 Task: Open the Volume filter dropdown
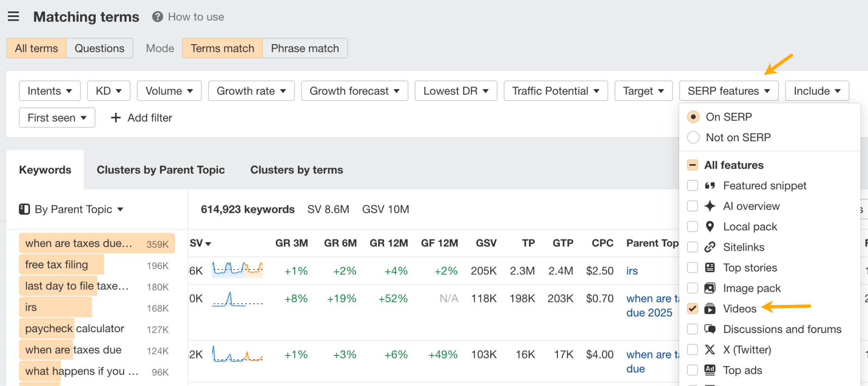[169, 90]
